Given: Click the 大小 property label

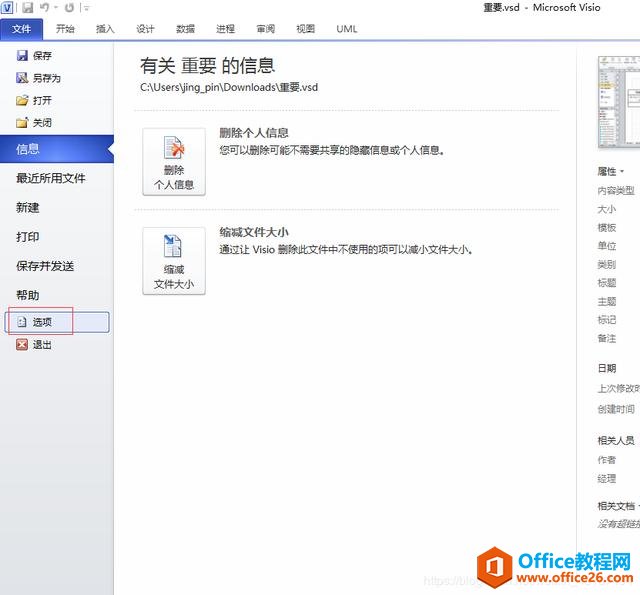Looking at the screenshot, I should [x=607, y=209].
